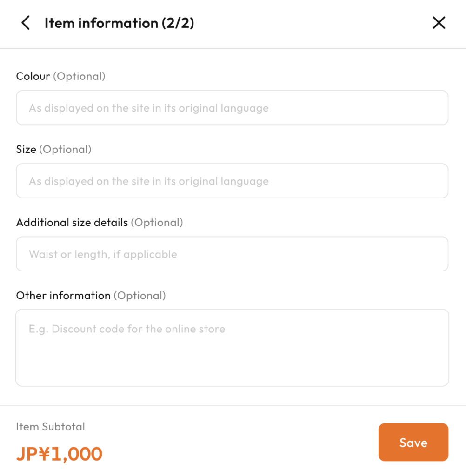Viewport: 466px width, 476px height.
Task: Click '(Optional)' beside Other information
Action: (140, 296)
